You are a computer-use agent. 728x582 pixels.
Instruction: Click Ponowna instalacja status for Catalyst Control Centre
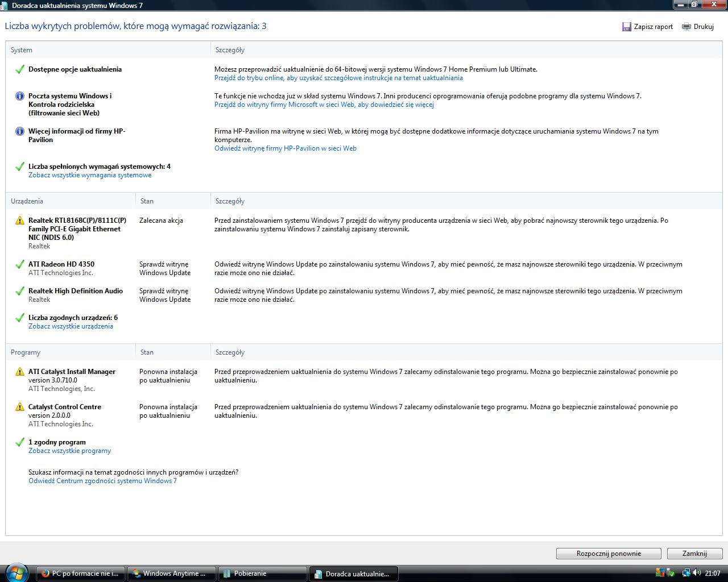[x=168, y=411]
